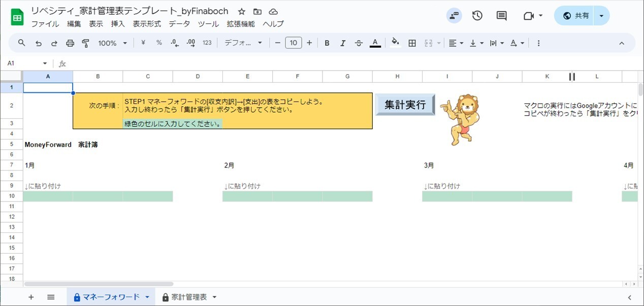Viewport: 644px width, 306px height.
Task: Increase font size plus button
Action: pos(309,43)
